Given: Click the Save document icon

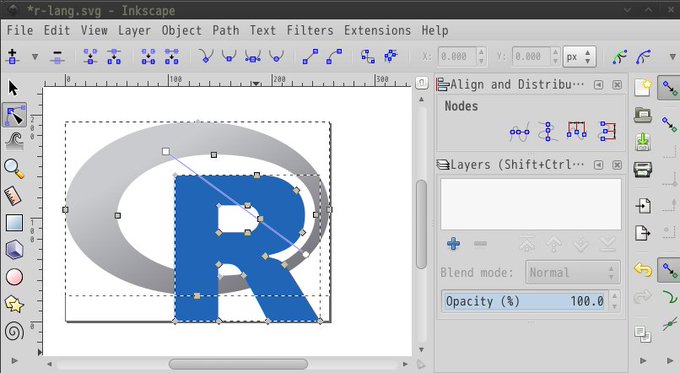Looking at the screenshot, I should (x=643, y=142).
